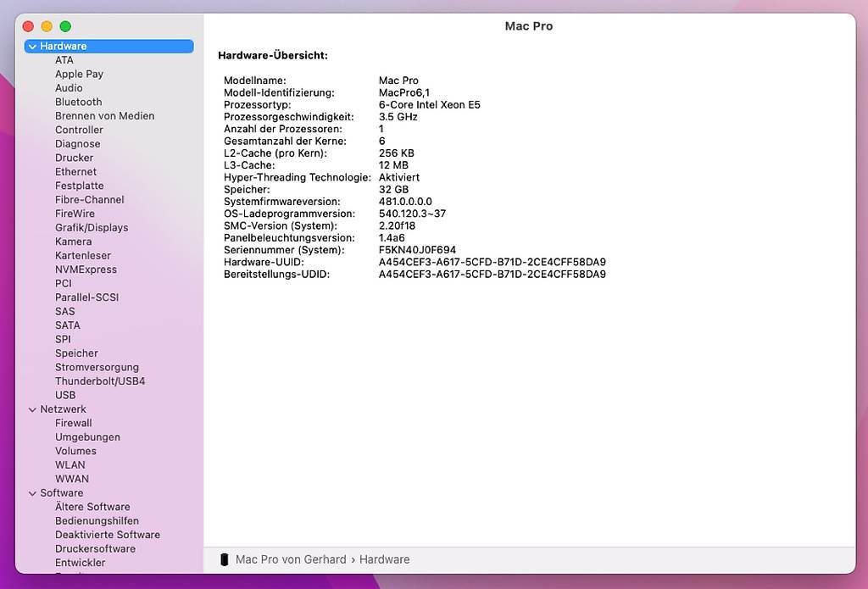Viewport: 868px width, 589px height.
Task: Open Kamera details
Action: 73,242
